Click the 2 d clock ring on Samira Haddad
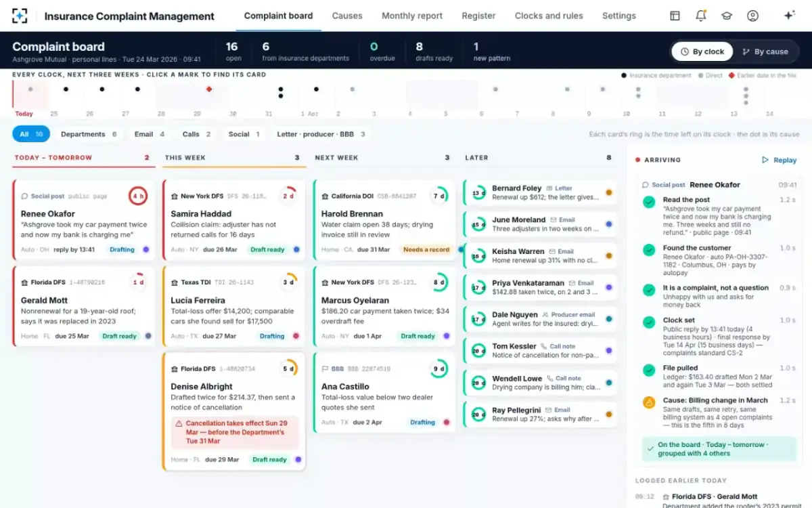Screen dimensions: 812x508 click(288, 196)
